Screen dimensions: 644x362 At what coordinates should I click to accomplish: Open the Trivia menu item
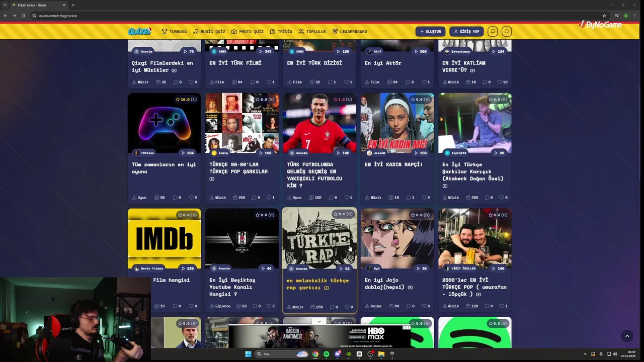click(281, 32)
